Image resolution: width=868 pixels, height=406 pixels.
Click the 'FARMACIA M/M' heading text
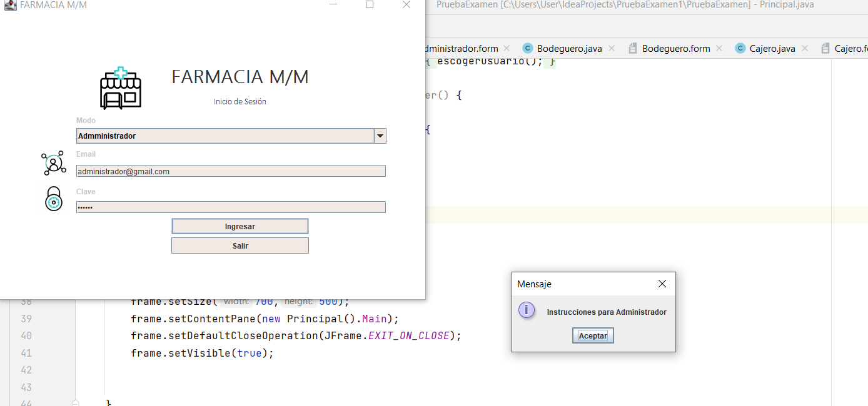240,77
